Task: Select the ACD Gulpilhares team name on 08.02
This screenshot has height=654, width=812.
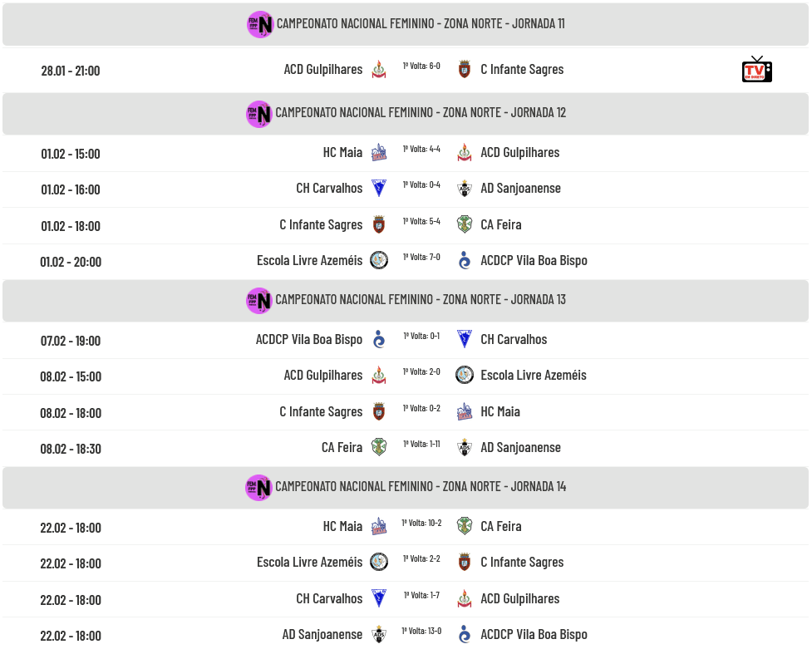Action: 323,376
